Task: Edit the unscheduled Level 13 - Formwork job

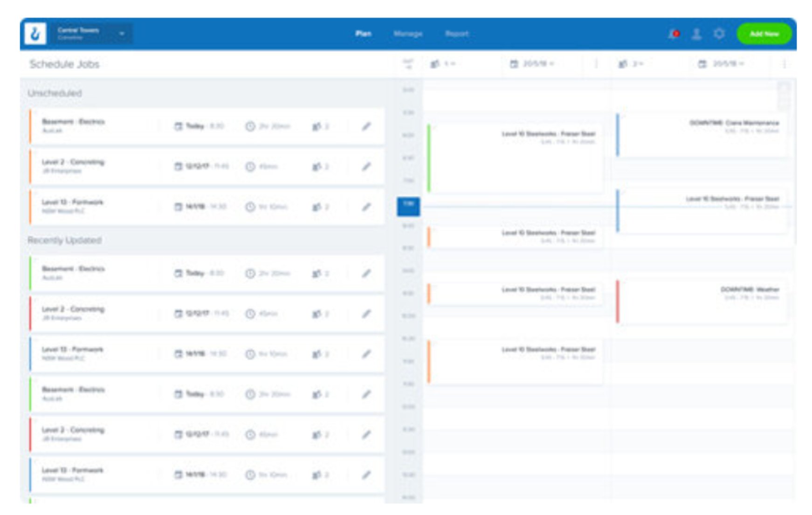Action: click(366, 207)
